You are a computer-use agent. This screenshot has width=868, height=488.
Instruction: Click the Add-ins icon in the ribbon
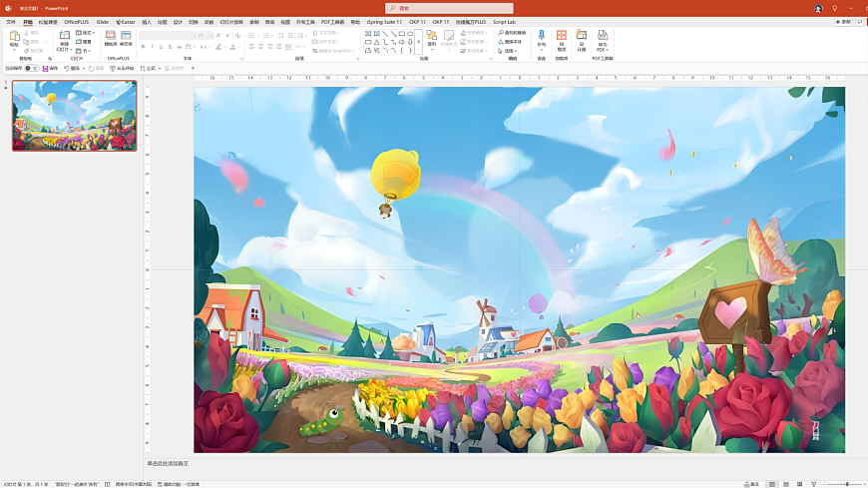click(562, 37)
